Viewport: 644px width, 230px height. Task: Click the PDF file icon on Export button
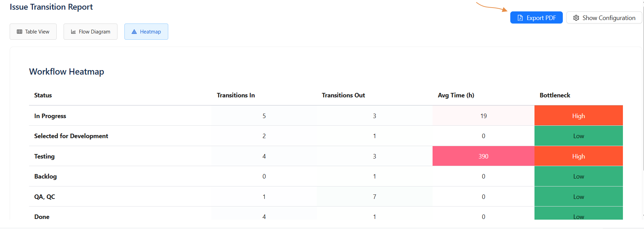520,18
